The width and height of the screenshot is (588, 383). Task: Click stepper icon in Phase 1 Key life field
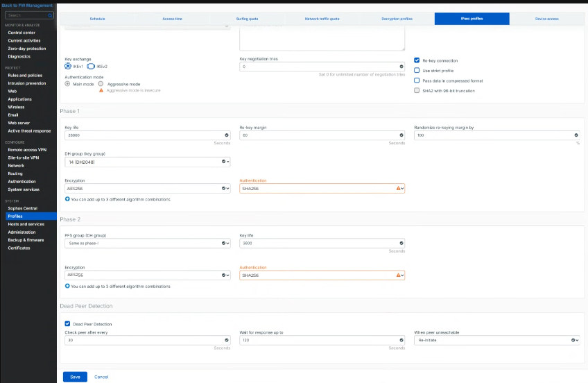coord(227,135)
